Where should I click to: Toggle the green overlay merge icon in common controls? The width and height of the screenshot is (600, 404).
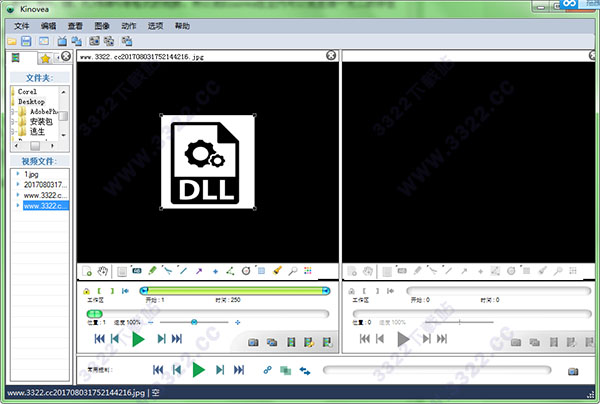click(x=285, y=370)
